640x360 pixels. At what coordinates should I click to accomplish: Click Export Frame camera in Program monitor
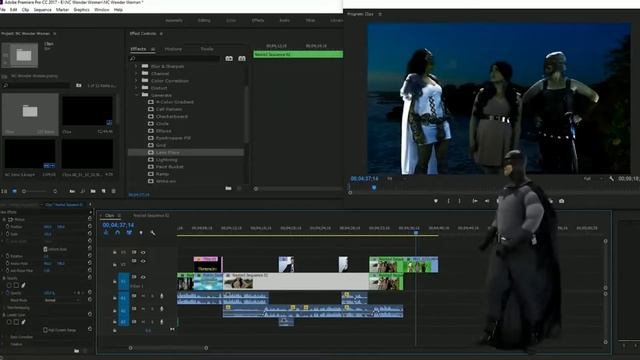tap(562, 201)
